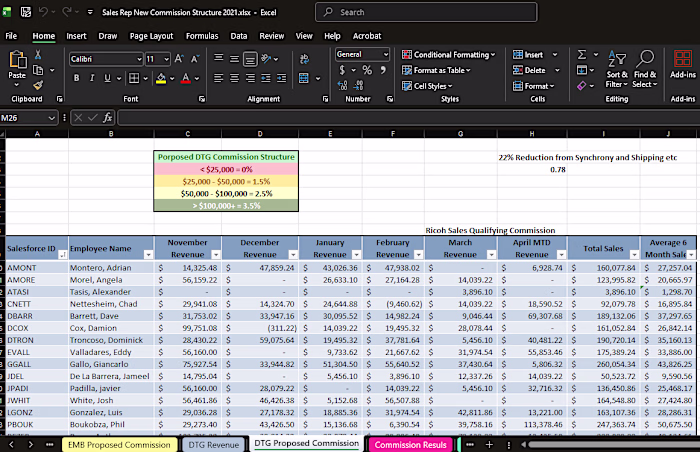Screen dimensions: 700x452
Task: Add a new sheet with plus button
Action: (x=489, y=445)
